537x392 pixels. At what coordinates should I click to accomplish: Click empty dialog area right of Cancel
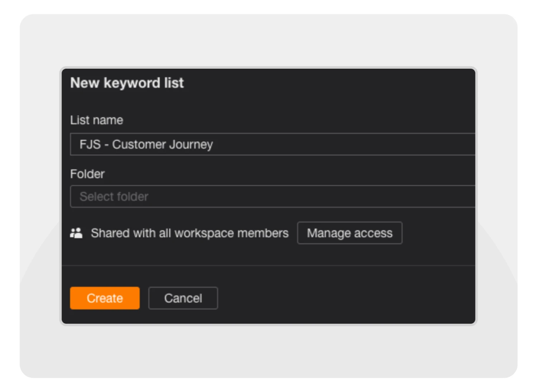tap(340, 298)
